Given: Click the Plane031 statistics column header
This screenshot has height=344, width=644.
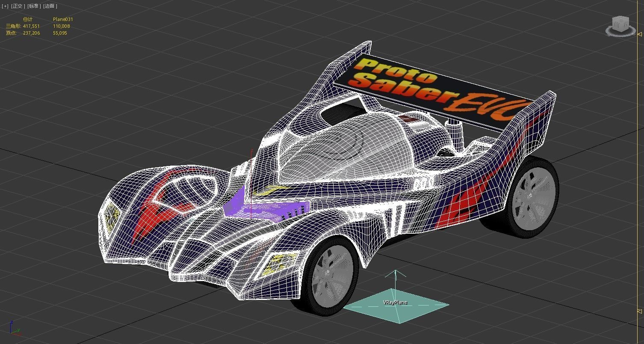Looking at the screenshot, I should (63, 19).
